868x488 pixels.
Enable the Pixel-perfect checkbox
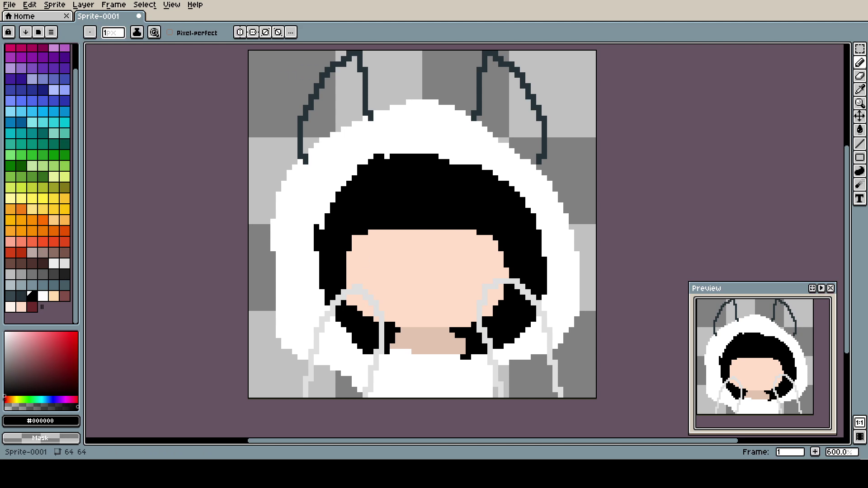(170, 33)
